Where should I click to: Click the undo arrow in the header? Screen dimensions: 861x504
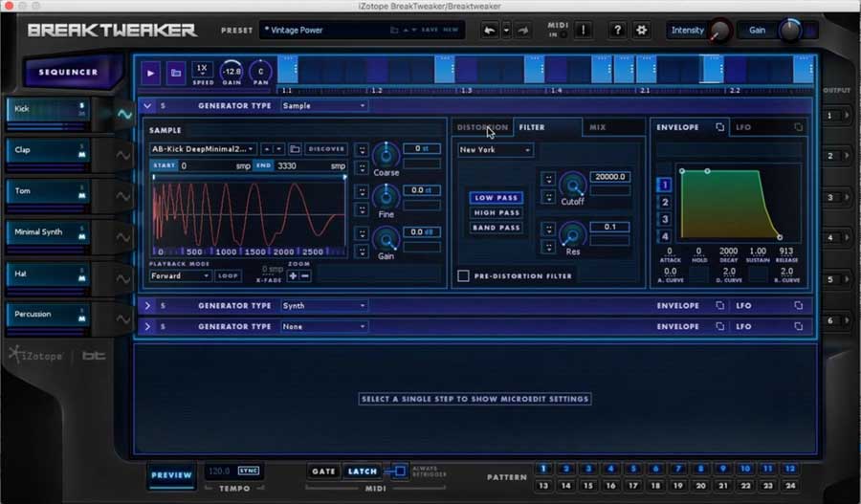click(489, 31)
